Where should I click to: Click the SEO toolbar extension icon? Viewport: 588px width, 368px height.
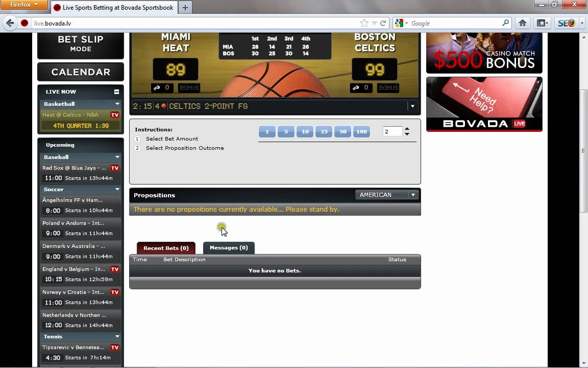pyautogui.click(x=566, y=24)
